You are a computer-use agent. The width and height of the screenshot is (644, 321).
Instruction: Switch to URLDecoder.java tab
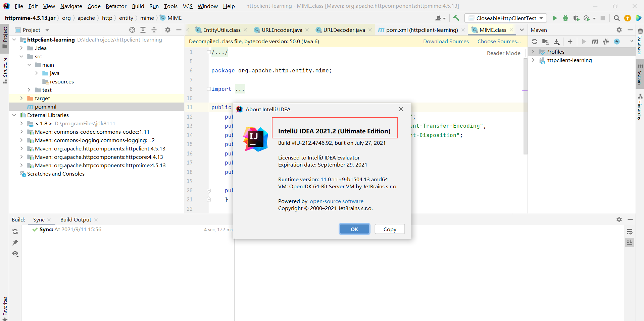coord(344,30)
